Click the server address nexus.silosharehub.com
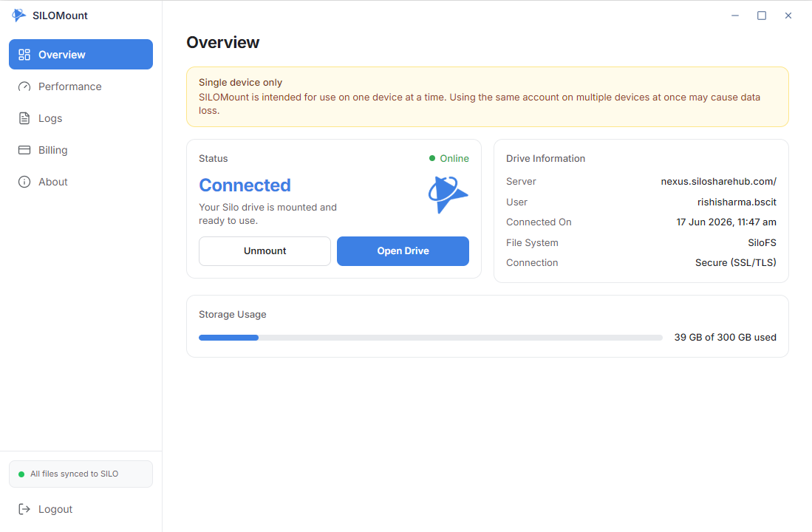 click(x=718, y=181)
